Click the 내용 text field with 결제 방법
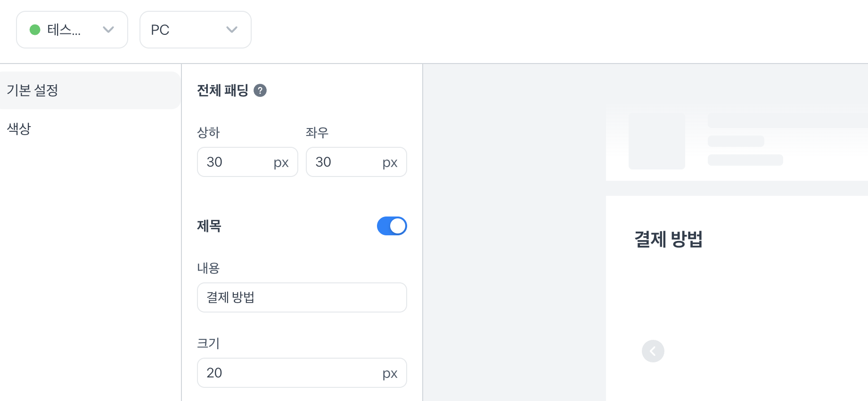 click(302, 297)
